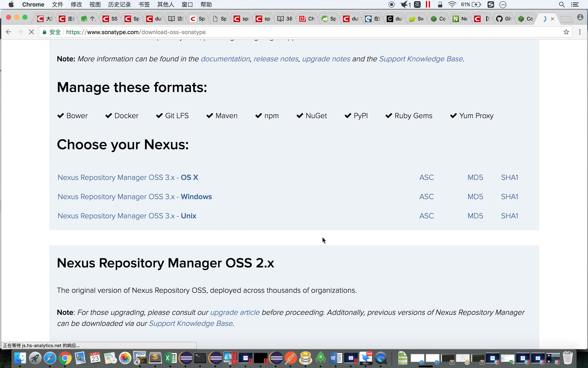Bookmark this page with the star icon
Screen dimensions: 588x368
point(566,32)
